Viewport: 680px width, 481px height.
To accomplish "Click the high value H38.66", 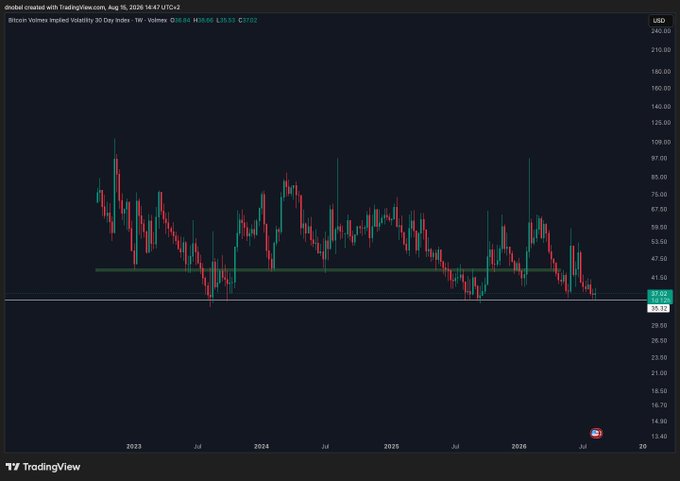I will (203, 20).
